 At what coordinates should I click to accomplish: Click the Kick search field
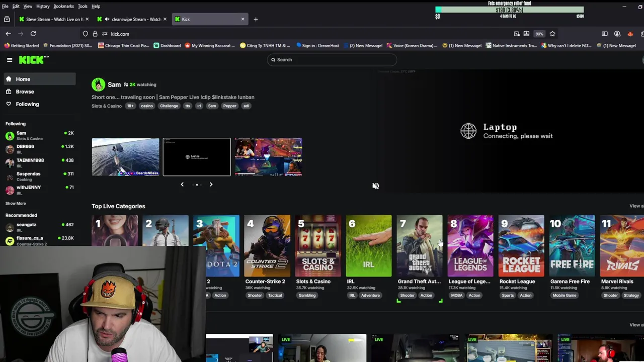(x=332, y=60)
